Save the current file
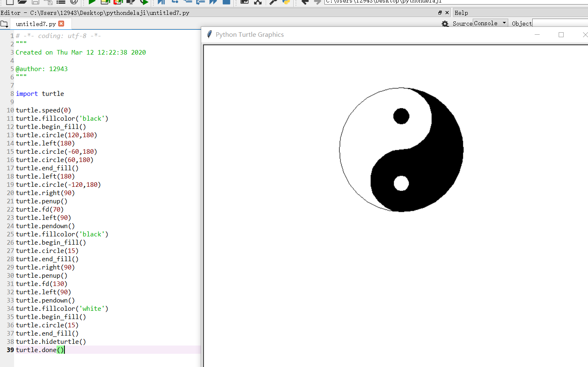 [x=36, y=2]
